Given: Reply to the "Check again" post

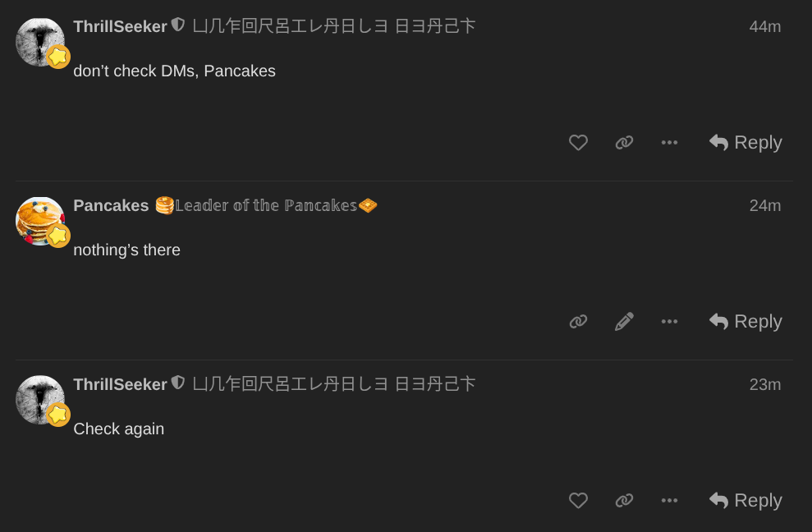Looking at the screenshot, I should 745,501.
